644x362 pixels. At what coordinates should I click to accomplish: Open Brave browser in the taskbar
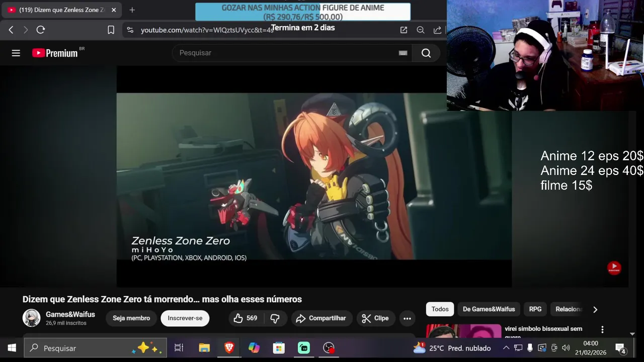(229, 348)
